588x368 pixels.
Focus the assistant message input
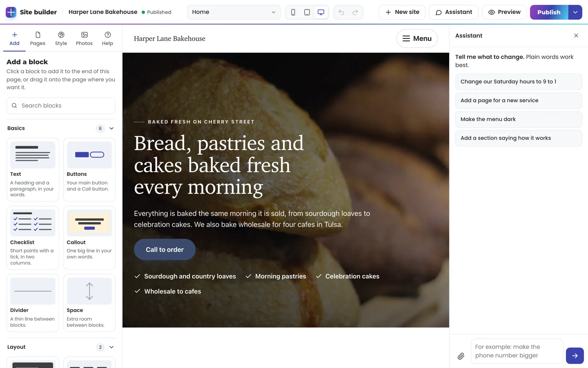click(x=517, y=351)
